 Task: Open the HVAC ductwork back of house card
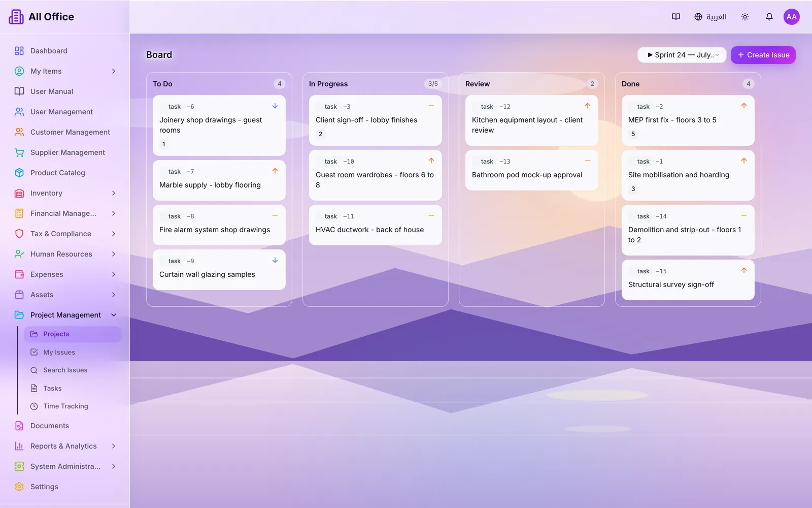coord(376,225)
